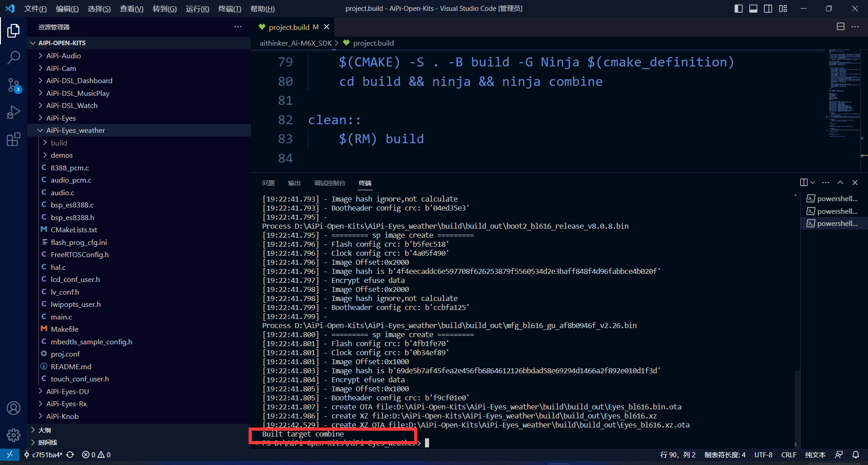This screenshot has width=868, height=465.
Task: Open the Extensions view
Action: 14,139
